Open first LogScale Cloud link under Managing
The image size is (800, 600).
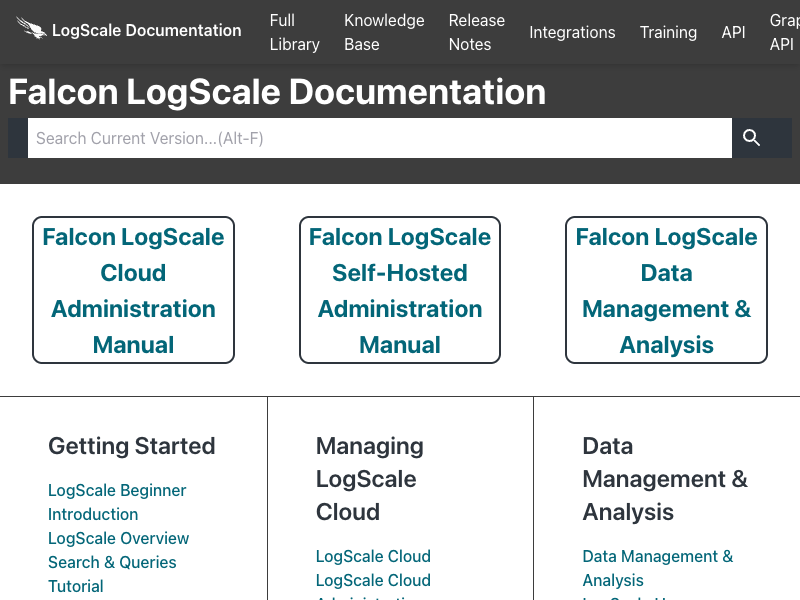pyautogui.click(x=373, y=556)
